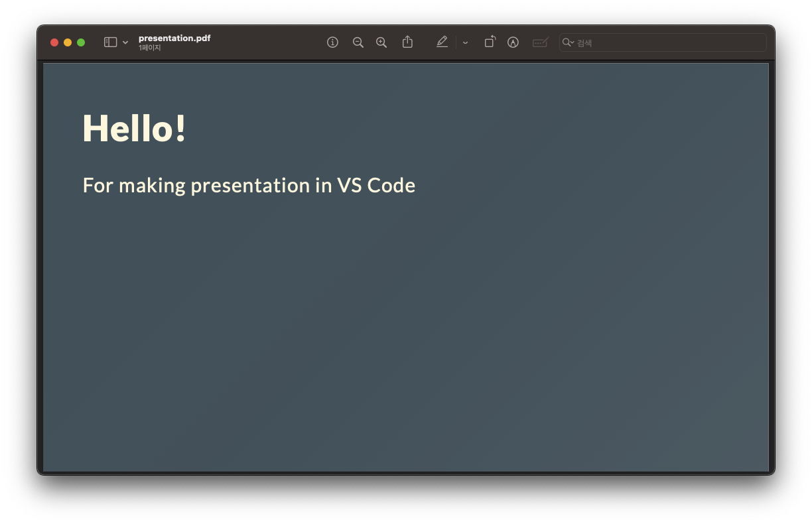812x524 pixels.
Task: Click the 1페이지 page indicator text
Action: point(150,48)
